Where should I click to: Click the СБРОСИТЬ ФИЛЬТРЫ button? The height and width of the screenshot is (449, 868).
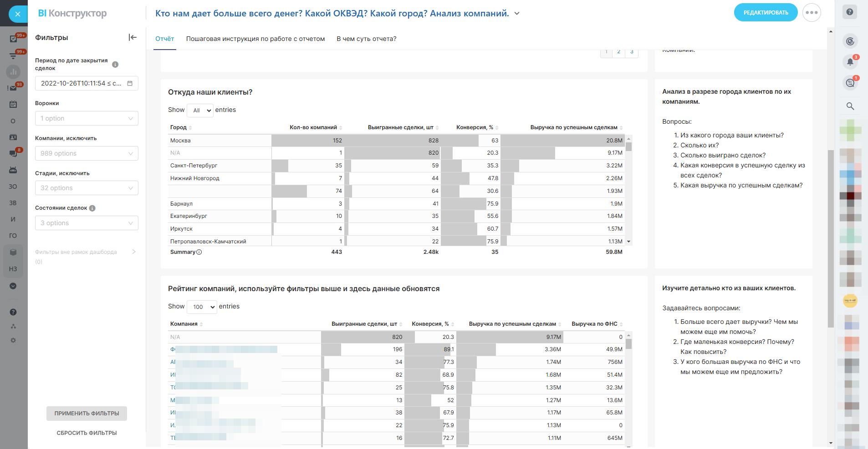coord(87,433)
